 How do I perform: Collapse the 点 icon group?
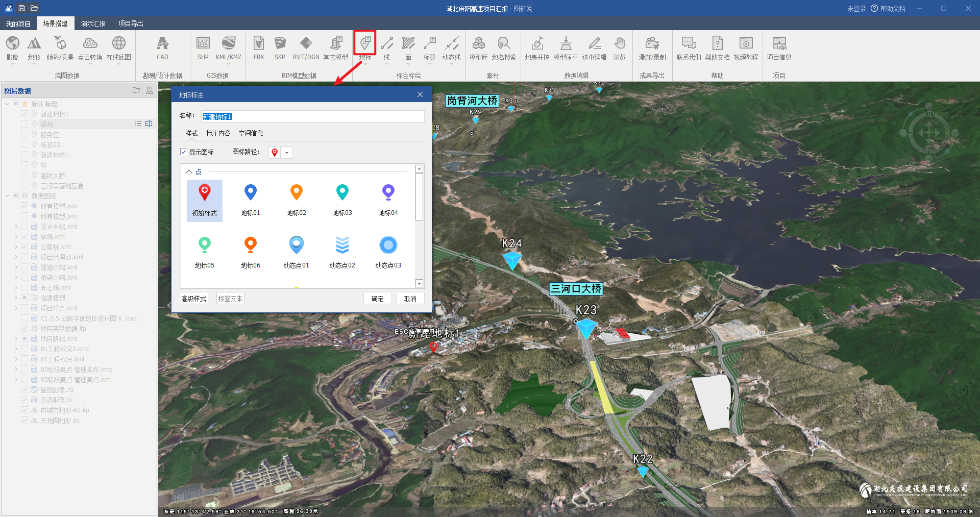point(189,172)
